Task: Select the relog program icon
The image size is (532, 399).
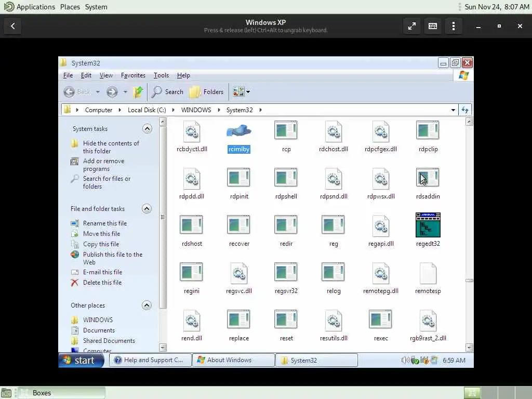Action: [x=334, y=272]
